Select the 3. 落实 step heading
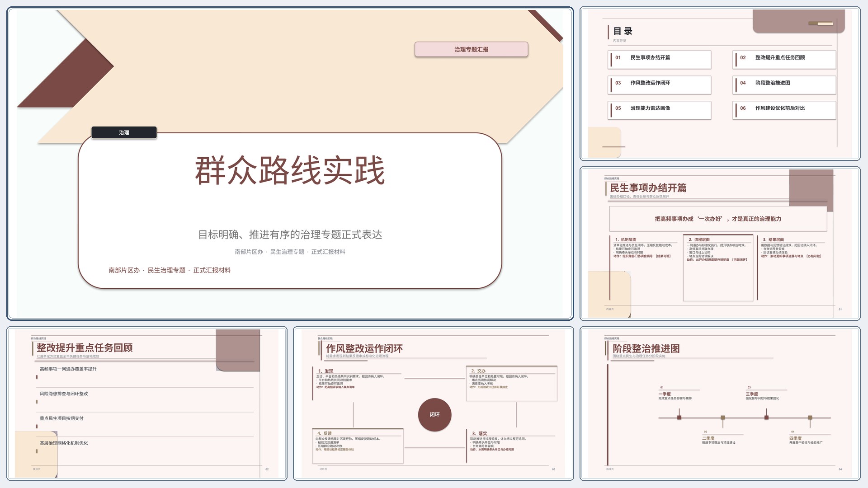Viewport: 868px width, 488px height. click(480, 433)
